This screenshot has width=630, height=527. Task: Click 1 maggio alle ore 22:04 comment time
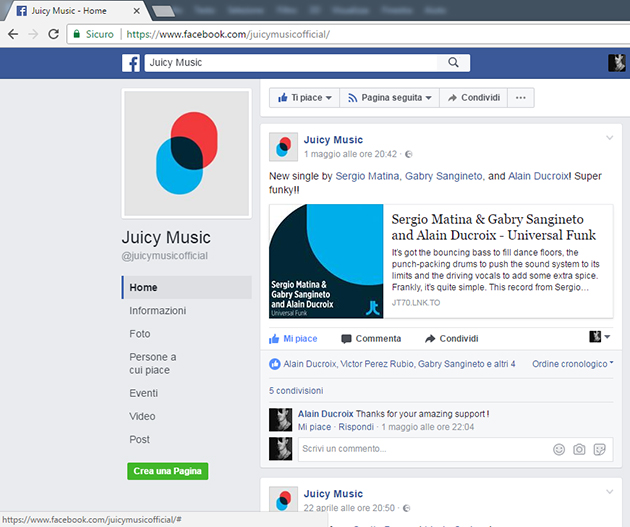(428, 427)
